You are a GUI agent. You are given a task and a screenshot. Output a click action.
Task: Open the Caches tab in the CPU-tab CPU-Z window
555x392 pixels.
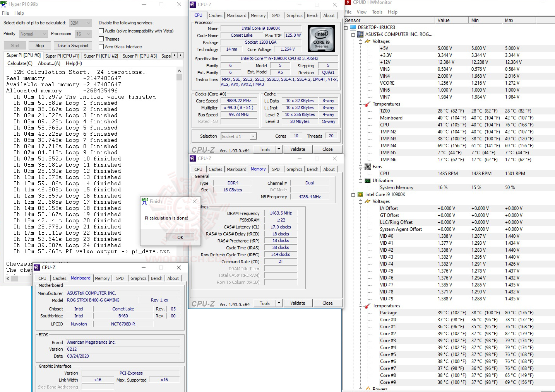pos(216,15)
